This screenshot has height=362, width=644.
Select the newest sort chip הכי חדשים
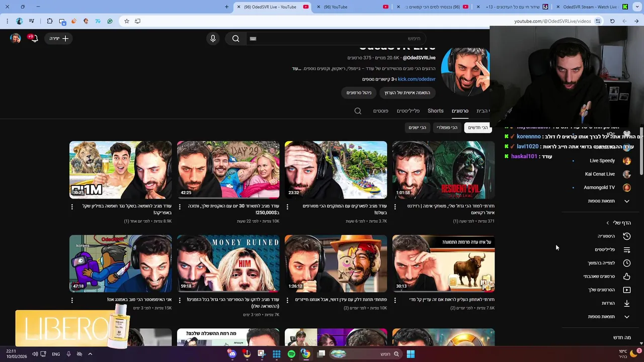coord(477,128)
